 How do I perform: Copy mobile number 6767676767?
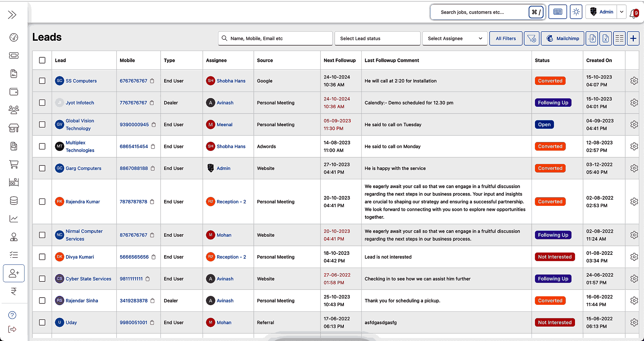152,81
